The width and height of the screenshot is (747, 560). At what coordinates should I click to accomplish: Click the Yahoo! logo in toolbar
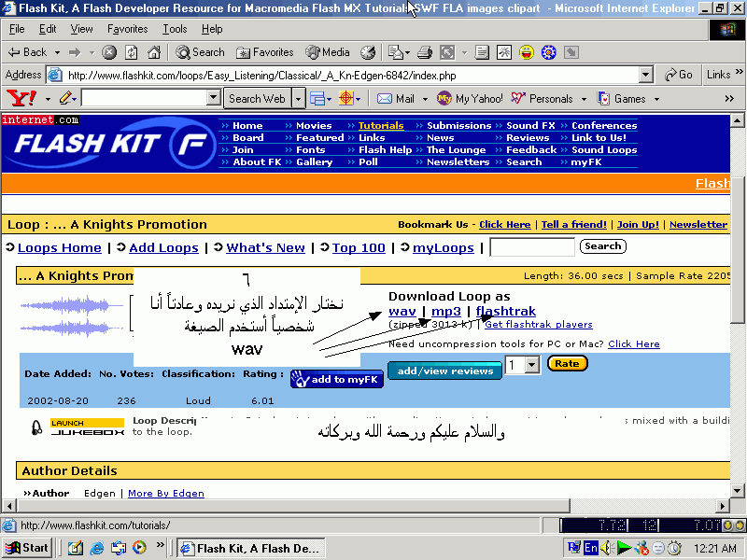pos(21,99)
